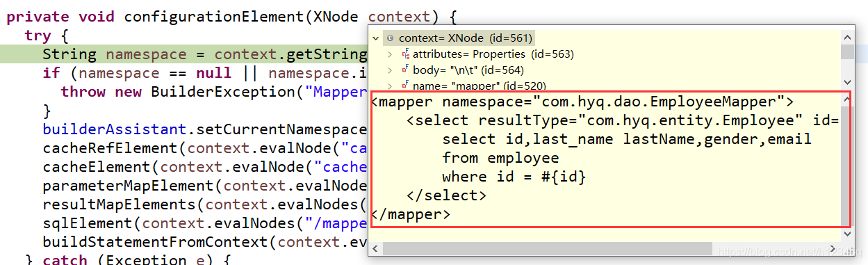Click the closing </mapper> tag line

(x=411, y=215)
